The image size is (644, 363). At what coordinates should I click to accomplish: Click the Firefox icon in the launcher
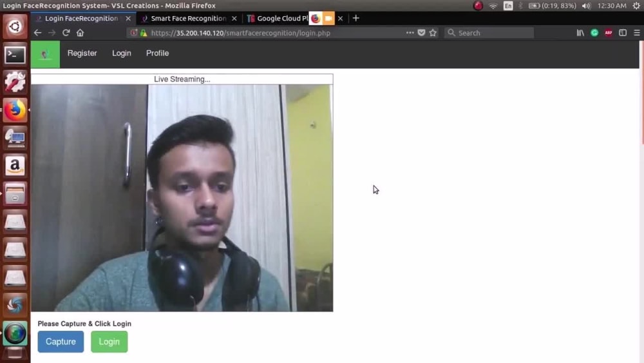15,110
